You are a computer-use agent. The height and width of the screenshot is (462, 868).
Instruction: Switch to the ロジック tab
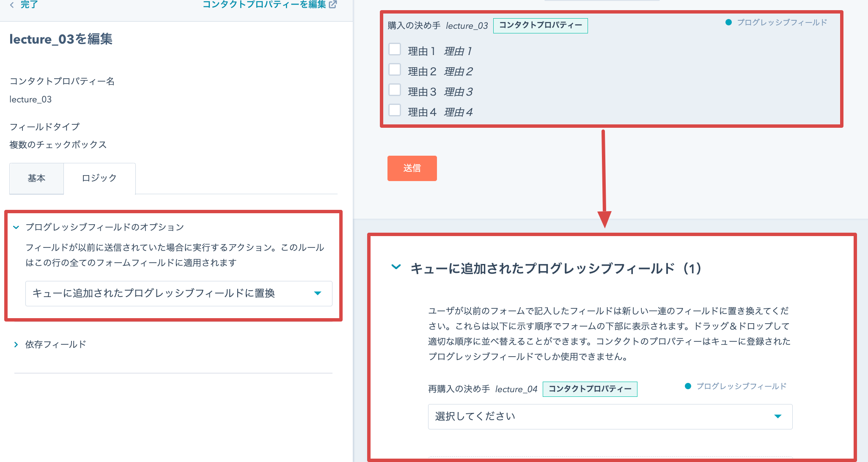[99, 179]
